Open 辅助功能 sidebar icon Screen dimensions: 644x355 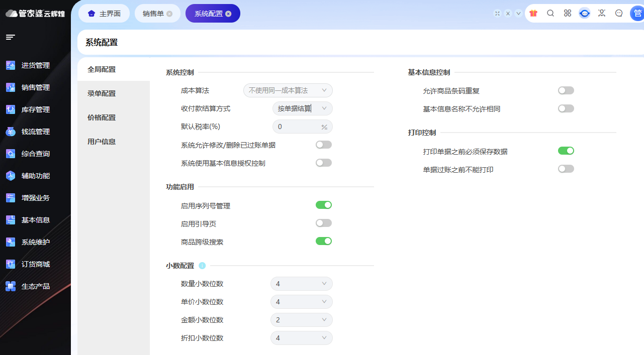pyautogui.click(x=11, y=176)
